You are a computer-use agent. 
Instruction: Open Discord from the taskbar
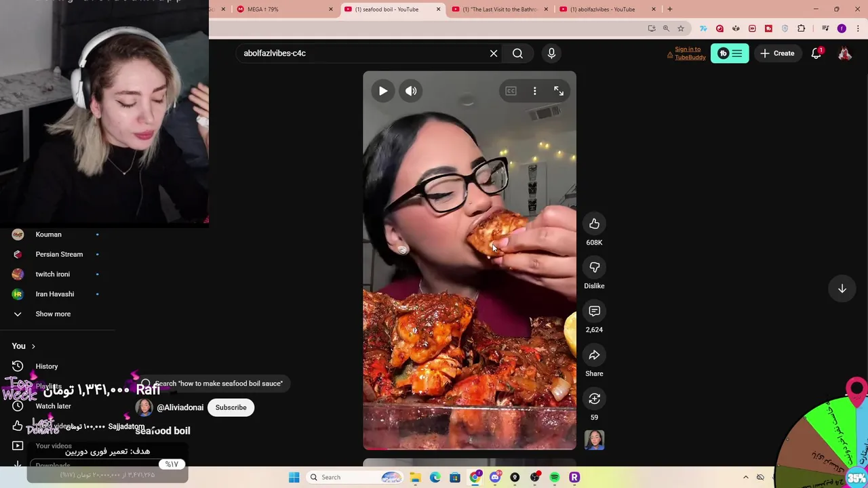pos(495,477)
